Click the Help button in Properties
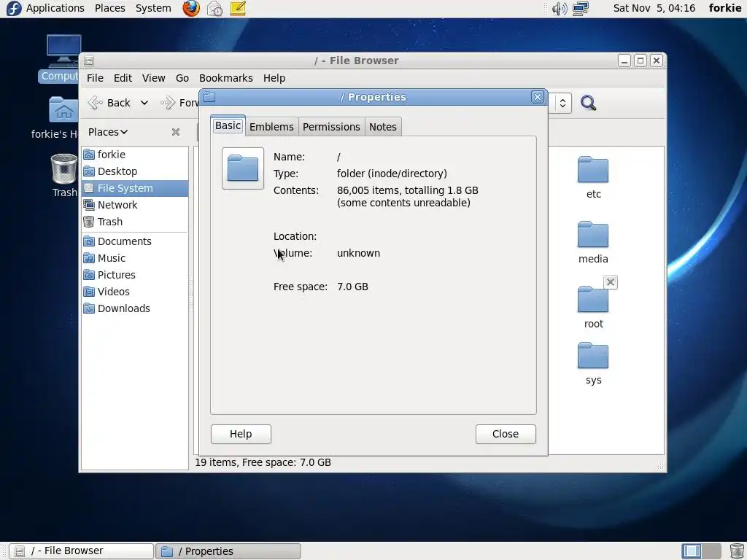 point(241,434)
